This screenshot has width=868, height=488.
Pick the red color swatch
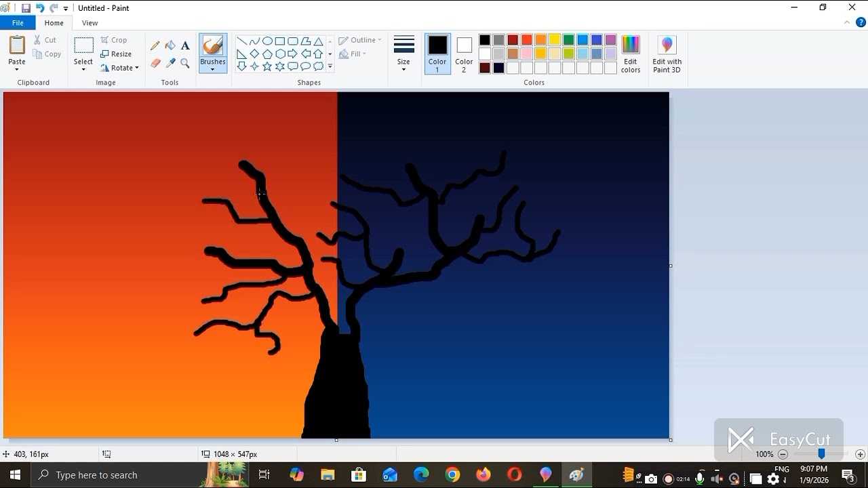527,40
